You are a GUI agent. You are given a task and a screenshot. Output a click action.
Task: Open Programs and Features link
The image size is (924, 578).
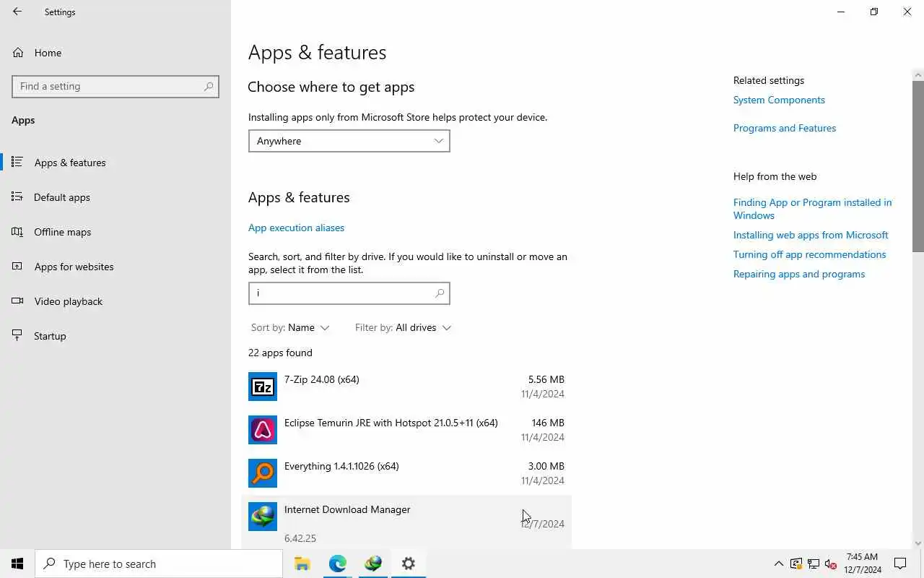click(x=785, y=128)
